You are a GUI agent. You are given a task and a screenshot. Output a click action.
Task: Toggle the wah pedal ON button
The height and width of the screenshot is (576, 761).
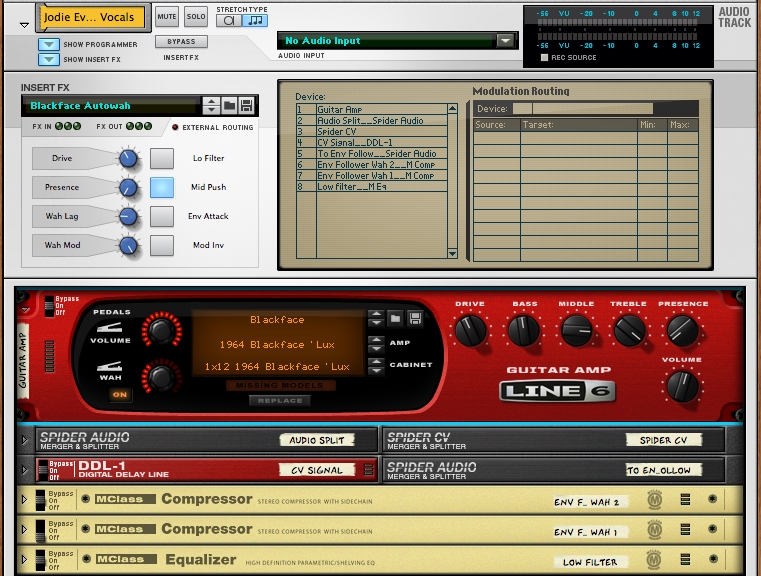120,395
